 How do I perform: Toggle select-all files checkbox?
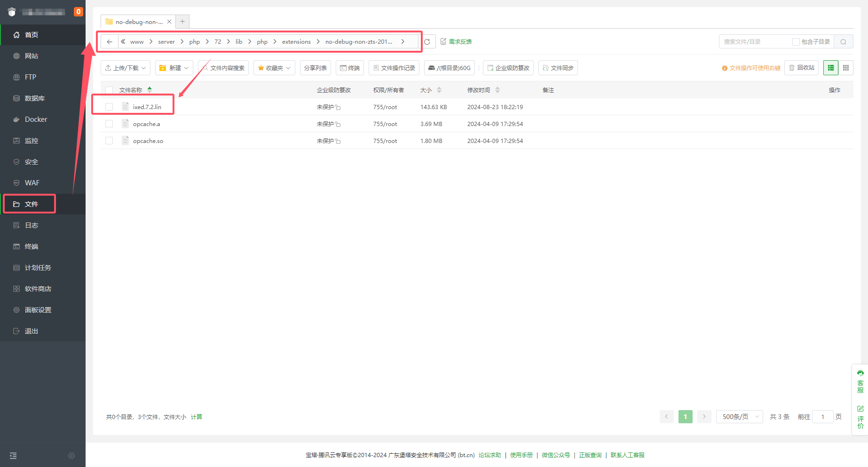click(x=109, y=90)
